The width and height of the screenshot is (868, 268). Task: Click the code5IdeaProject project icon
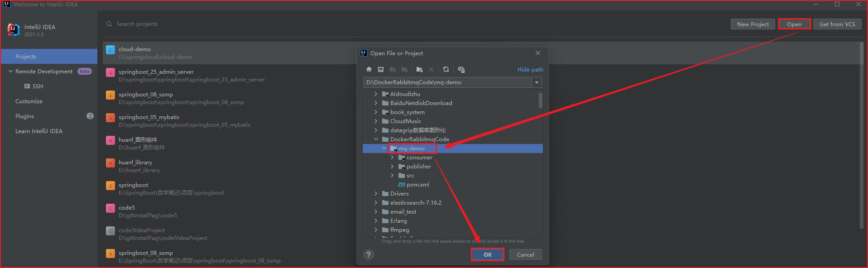(x=110, y=231)
